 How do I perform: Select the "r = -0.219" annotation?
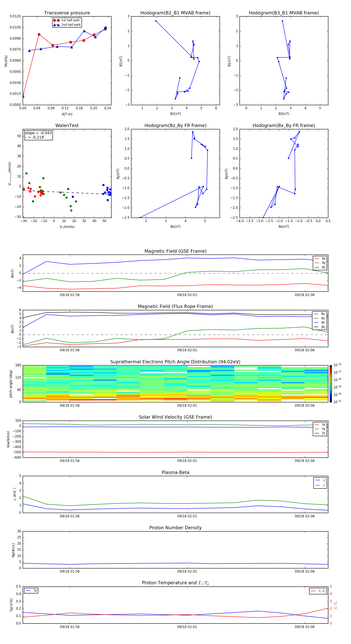35,137
